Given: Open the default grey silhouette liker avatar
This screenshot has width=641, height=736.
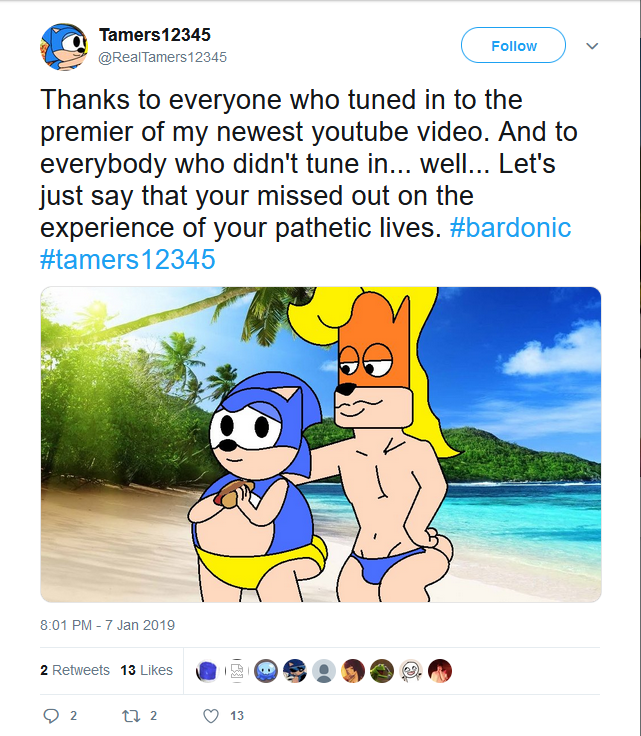Looking at the screenshot, I should (323, 670).
